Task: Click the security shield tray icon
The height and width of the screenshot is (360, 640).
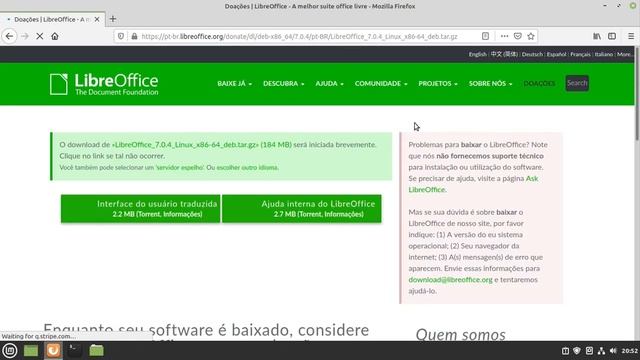Action: pos(577,351)
